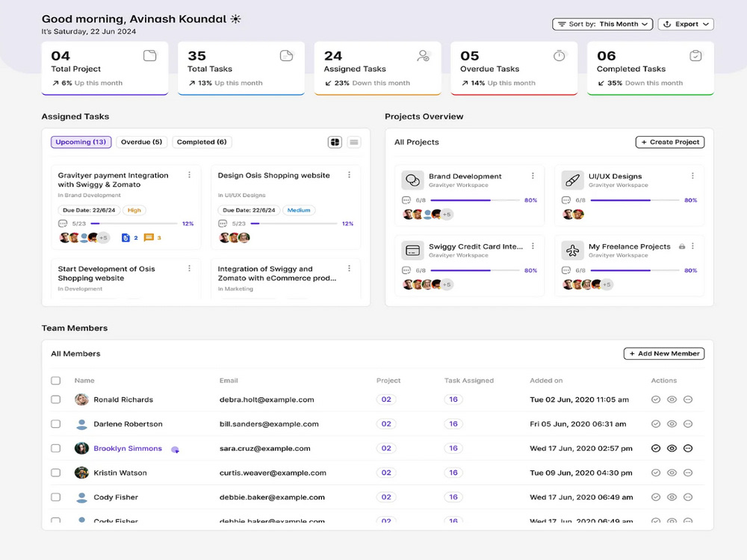Open options menu for Brand Development project
Image resolution: width=747 pixels, height=560 pixels.
(x=533, y=175)
